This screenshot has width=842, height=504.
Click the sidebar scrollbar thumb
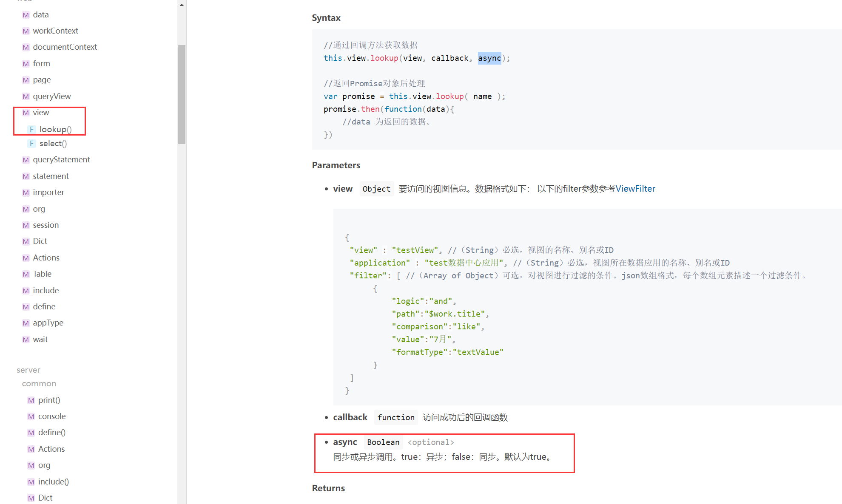click(182, 94)
